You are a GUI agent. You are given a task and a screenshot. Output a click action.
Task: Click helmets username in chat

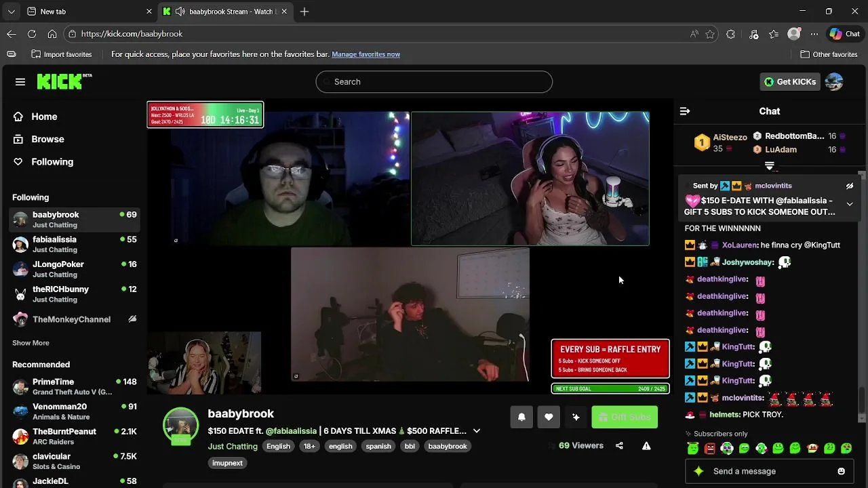click(x=725, y=415)
